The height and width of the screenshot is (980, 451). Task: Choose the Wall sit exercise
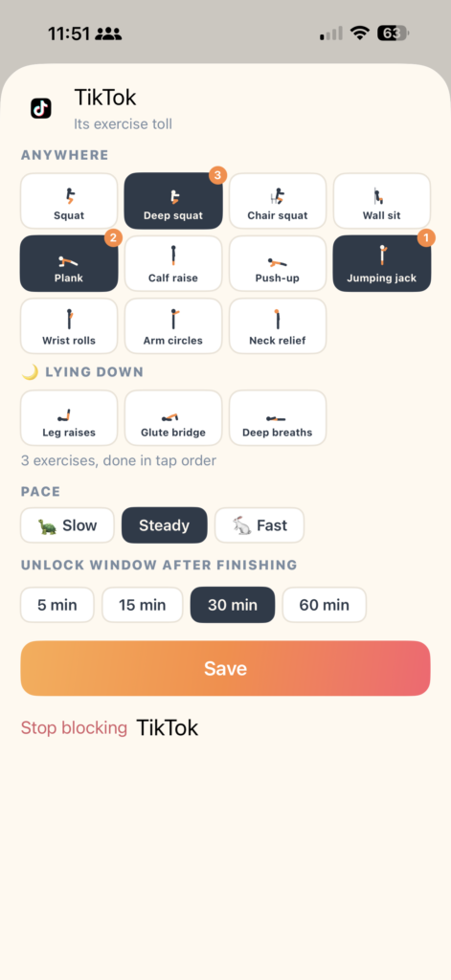tap(381, 201)
